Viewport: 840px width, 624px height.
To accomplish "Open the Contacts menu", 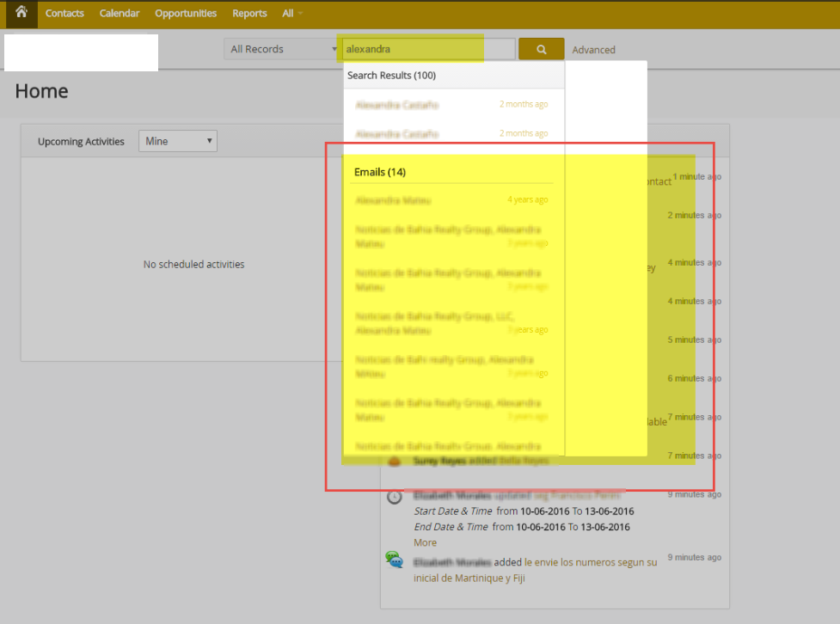I will 64,13.
